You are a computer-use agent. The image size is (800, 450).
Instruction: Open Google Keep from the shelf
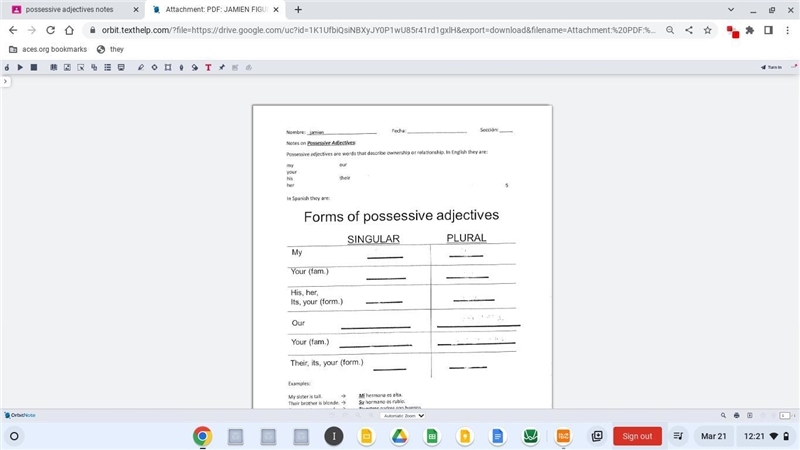coord(465,436)
